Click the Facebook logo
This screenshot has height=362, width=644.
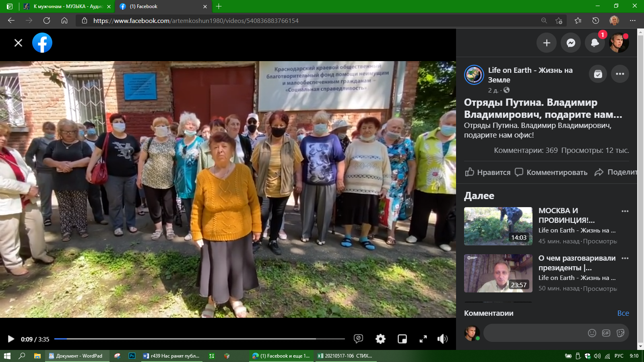[42, 43]
